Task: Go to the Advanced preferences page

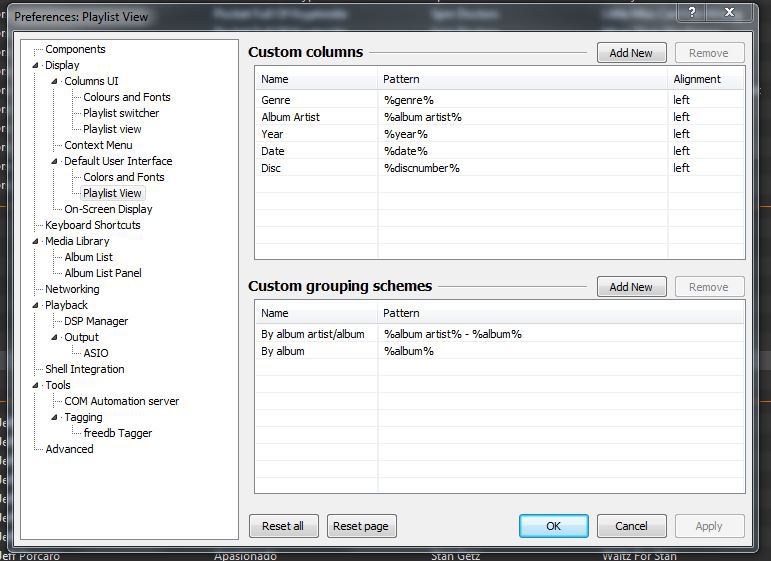Action: click(x=69, y=449)
